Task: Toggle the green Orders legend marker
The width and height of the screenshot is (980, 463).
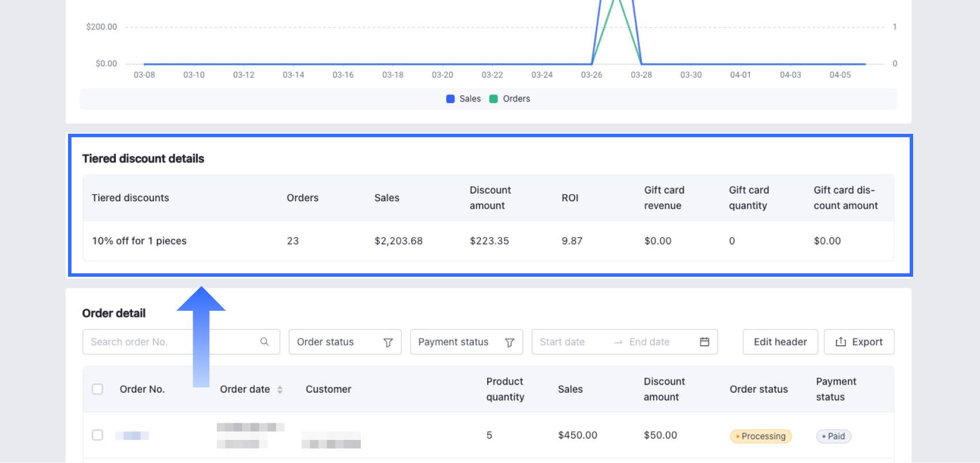Action: coord(493,99)
